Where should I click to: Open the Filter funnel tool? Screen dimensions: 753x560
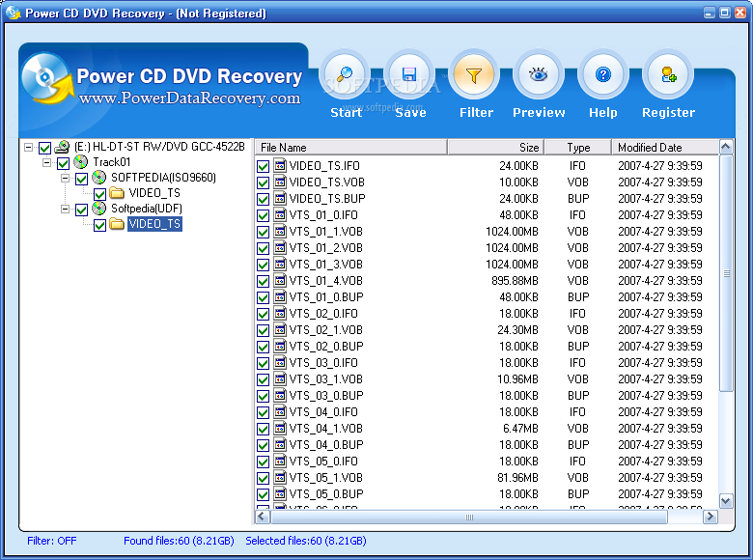(x=474, y=75)
